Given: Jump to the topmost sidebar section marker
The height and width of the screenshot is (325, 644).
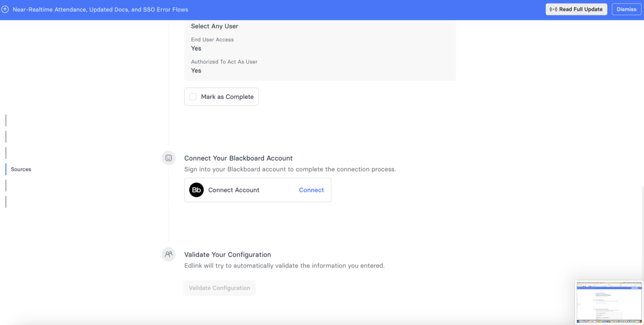Looking at the screenshot, I should pos(6,120).
